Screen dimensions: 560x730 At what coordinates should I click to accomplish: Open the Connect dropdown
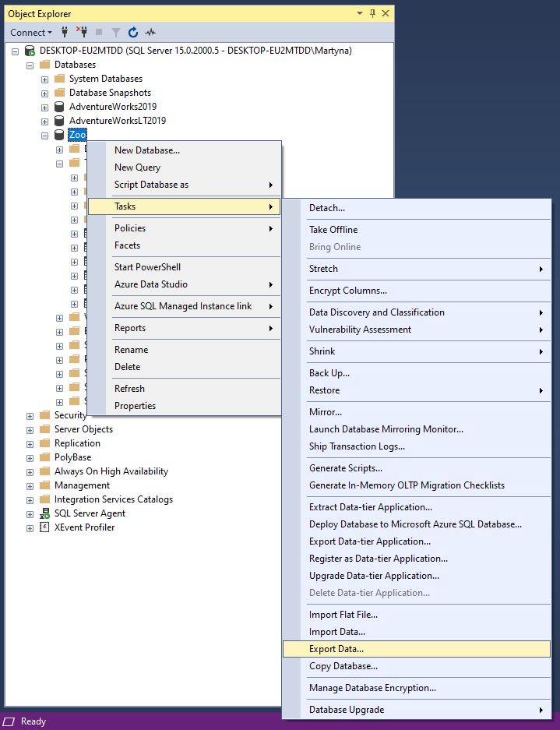pos(31,32)
